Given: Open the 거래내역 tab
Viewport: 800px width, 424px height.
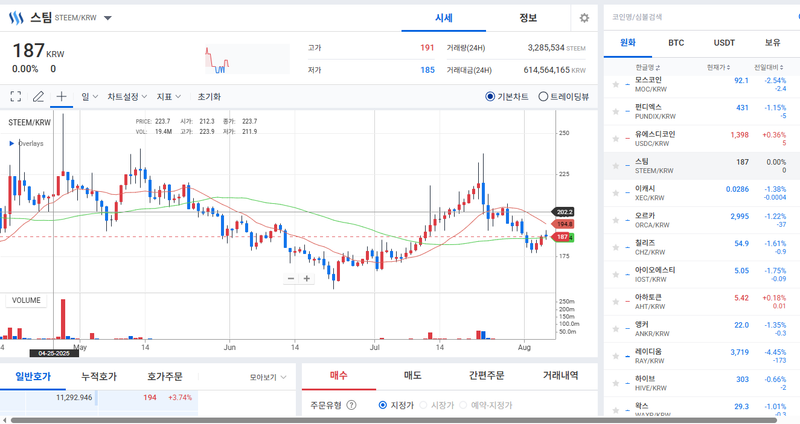Looking at the screenshot, I should pos(560,376).
